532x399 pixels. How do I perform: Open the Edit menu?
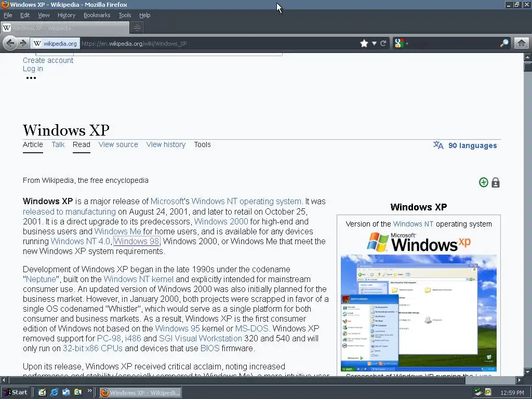coord(25,15)
